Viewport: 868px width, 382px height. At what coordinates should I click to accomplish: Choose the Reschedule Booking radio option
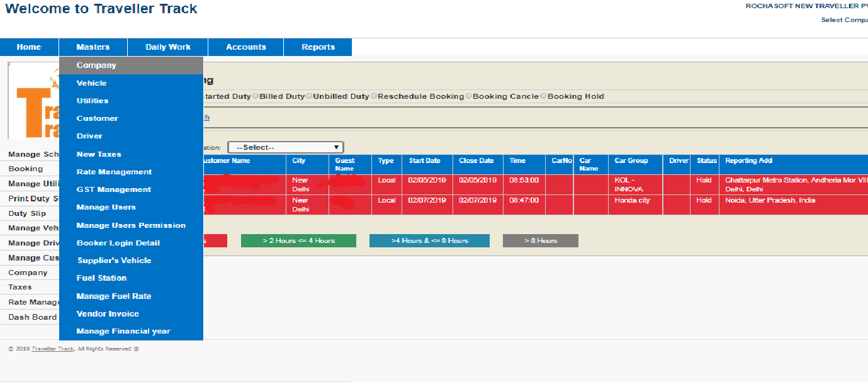[374, 96]
